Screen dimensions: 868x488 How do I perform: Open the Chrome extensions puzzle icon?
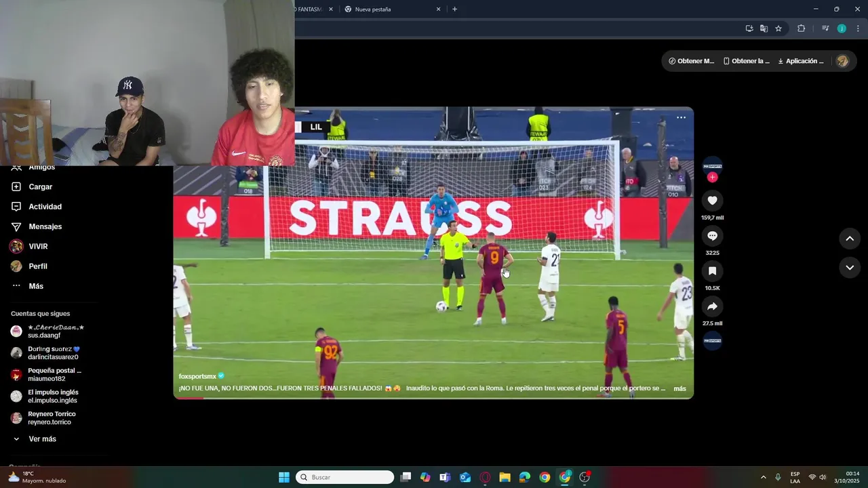pos(801,28)
